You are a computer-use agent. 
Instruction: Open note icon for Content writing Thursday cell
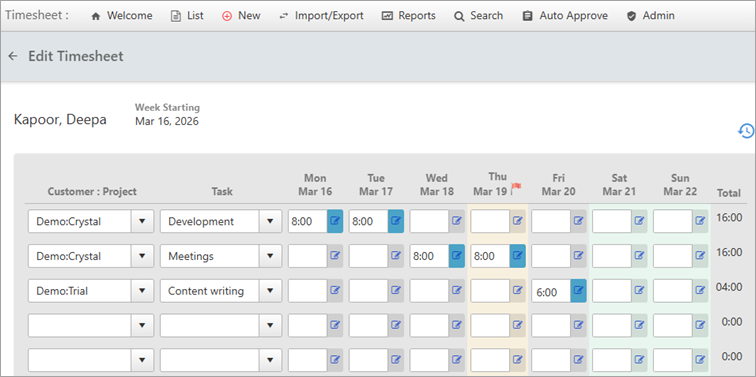click(x=517, y=291)
